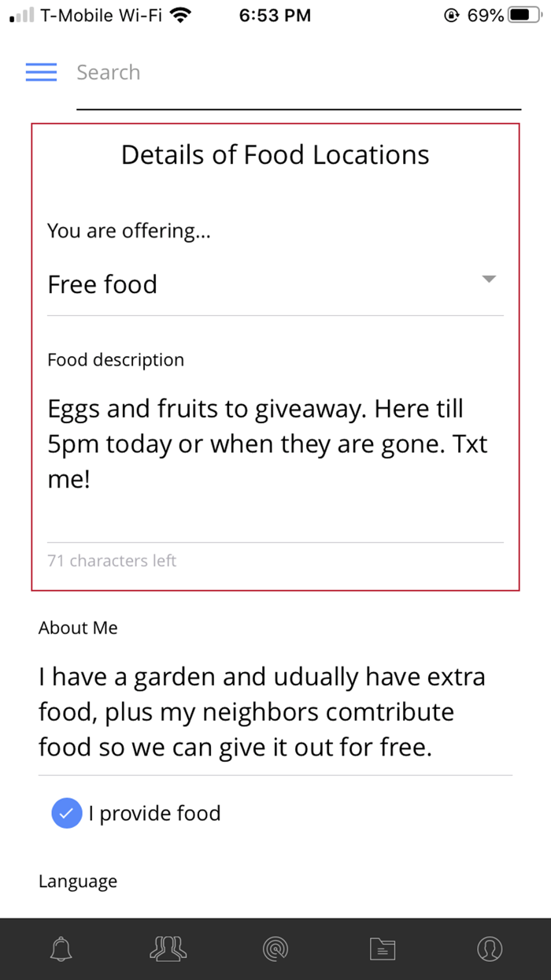Image resolution: width=551 pixels, height=980 pixels.
Task: Toggle the blue checkmark next to provide food
Action: click(x=66, y=813)
